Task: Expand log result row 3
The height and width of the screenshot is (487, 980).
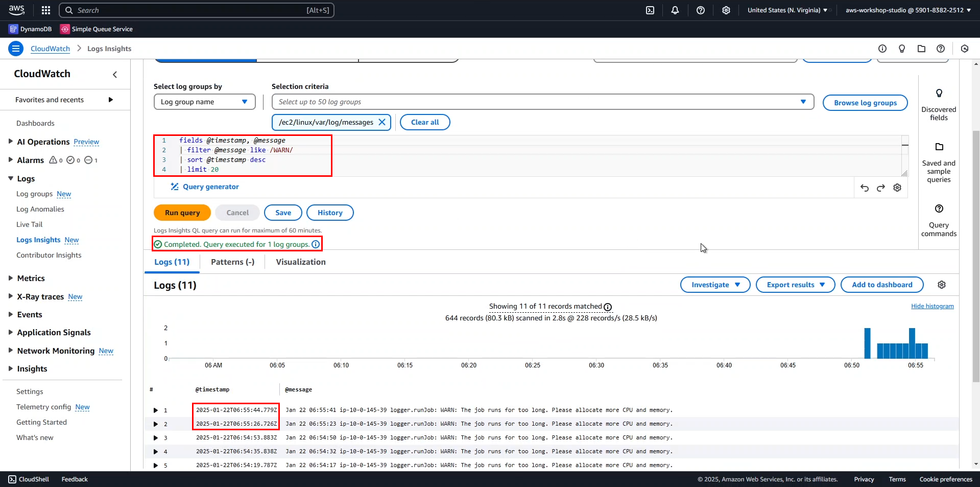Action: pyautogui.click(x=156, y=438)
